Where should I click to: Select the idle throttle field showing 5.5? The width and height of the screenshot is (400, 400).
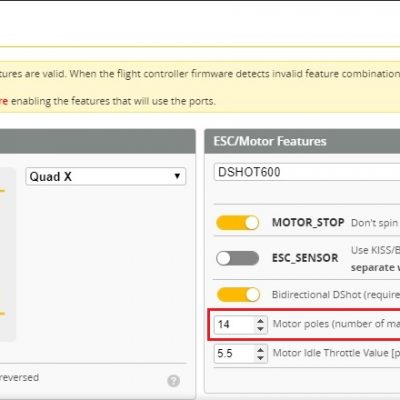[x=235, y=353]
